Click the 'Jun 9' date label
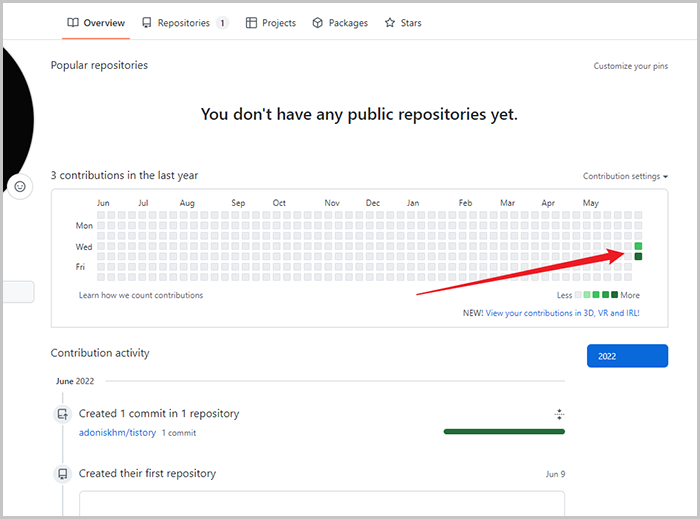 555,474
